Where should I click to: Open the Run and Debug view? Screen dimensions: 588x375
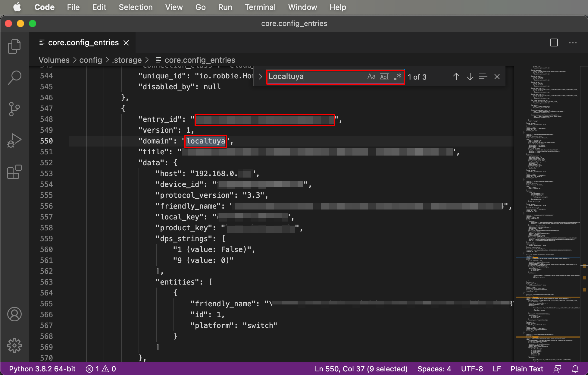14,140
